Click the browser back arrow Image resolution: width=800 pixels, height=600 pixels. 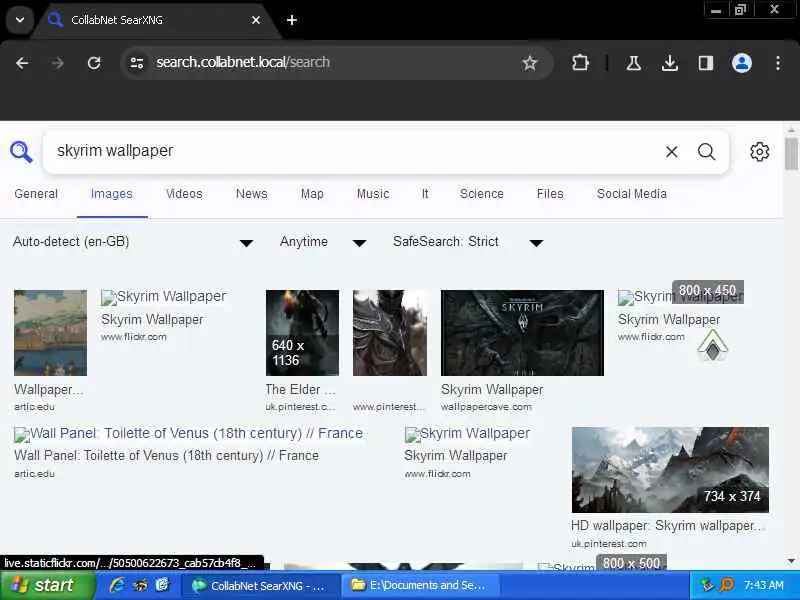click(22, 63)
